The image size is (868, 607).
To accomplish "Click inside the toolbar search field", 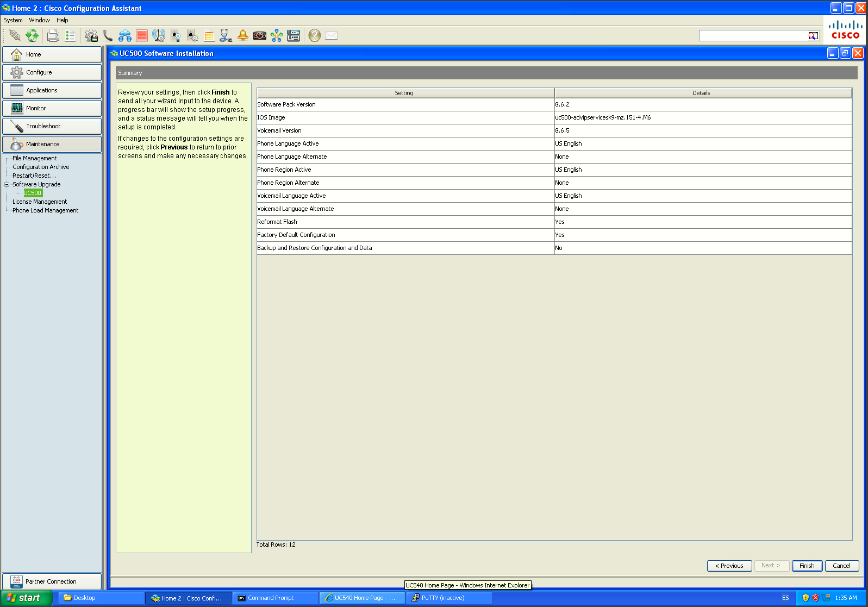I will point(753,36).
